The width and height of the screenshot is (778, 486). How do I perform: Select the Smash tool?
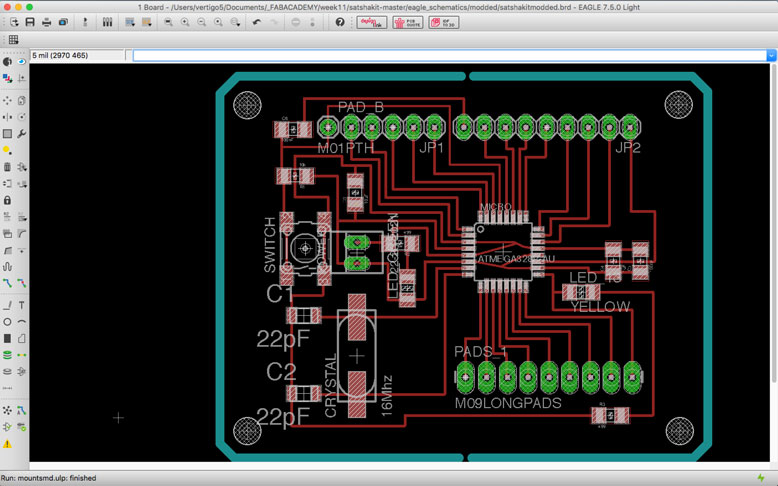tap(7, 233)
